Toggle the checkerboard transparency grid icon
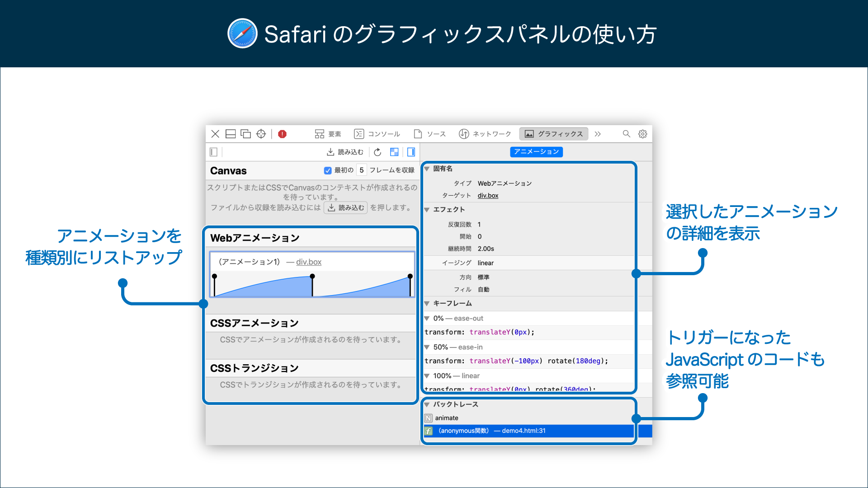The height and width of the screenshot is (488, 868). click(394, 152)
